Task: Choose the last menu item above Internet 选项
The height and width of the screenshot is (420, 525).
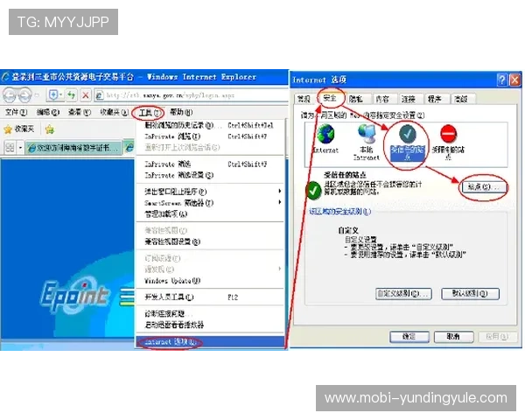Action: [211, 325]
